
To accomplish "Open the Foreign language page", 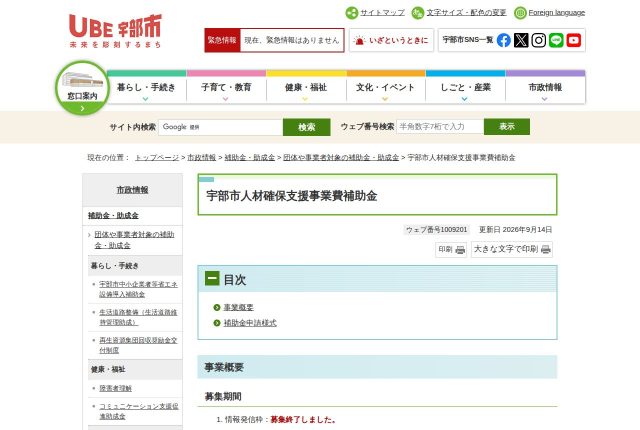I will pyautogui.click(x=549, y=13).
